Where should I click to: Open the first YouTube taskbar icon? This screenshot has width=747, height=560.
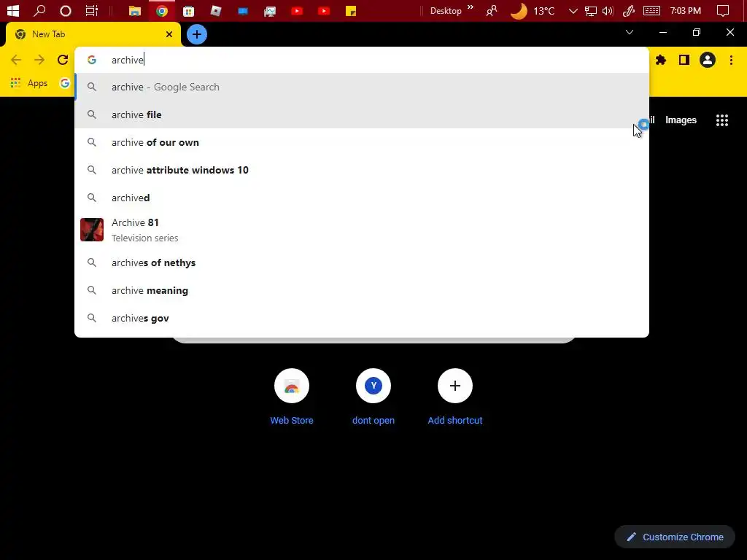click(297, 10)
